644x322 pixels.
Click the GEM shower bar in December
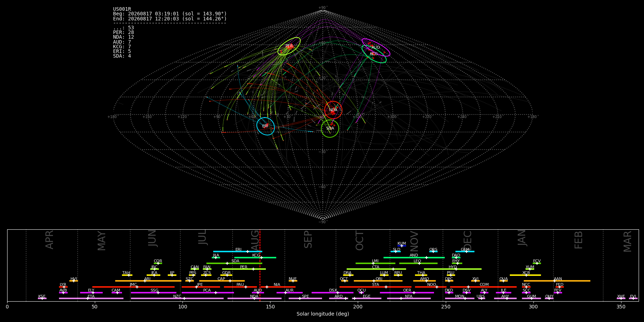tap(465, 252)
